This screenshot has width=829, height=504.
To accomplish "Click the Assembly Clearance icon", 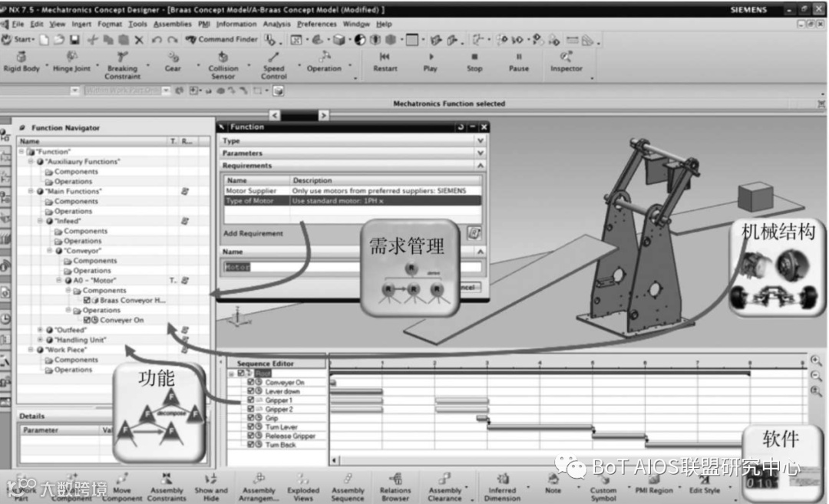I will pyautogui.click(x=445, y=487).
